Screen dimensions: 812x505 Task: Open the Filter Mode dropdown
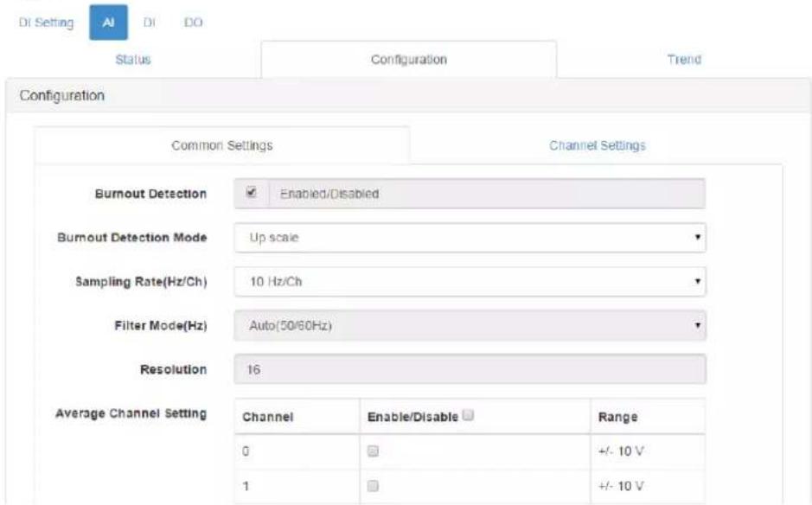pos(470,326)
